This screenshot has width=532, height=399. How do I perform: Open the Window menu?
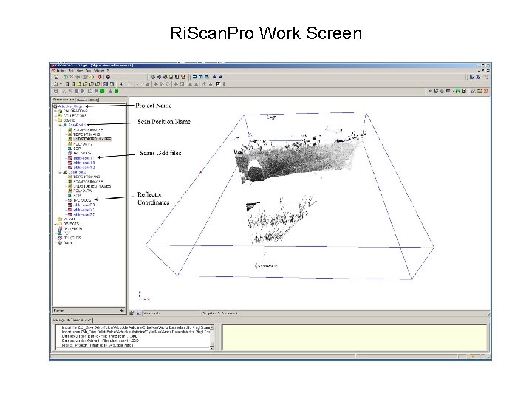[x=99, y=71]
